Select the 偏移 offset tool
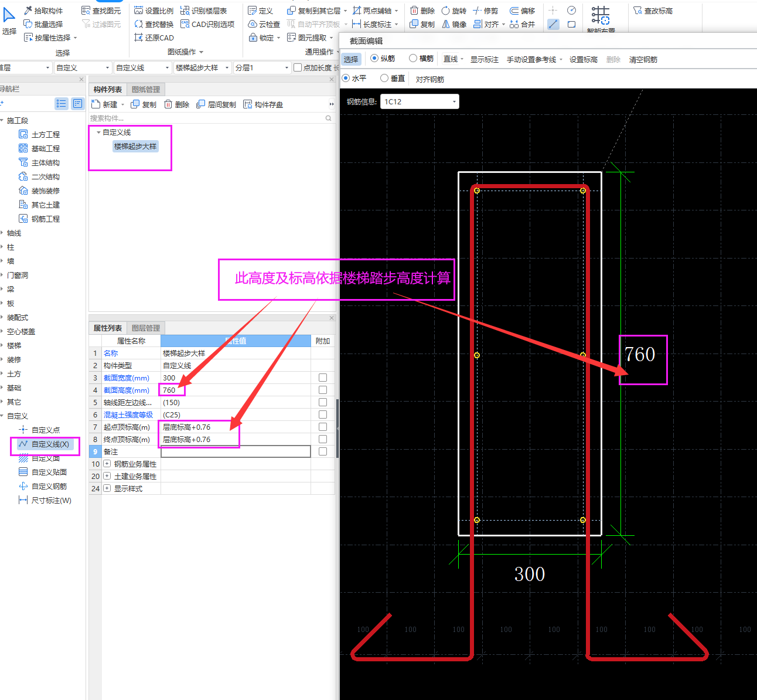The image size is (757, 700). click(x=523, y=11)
